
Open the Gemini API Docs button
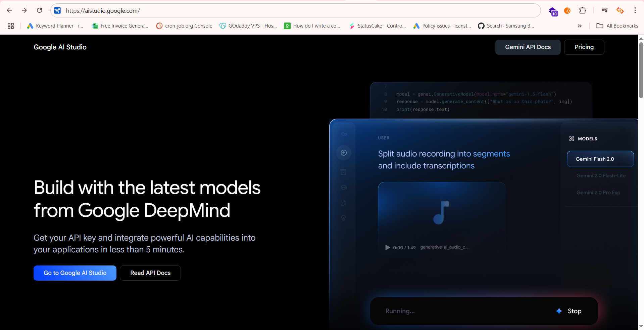click(x=528, y=47)
